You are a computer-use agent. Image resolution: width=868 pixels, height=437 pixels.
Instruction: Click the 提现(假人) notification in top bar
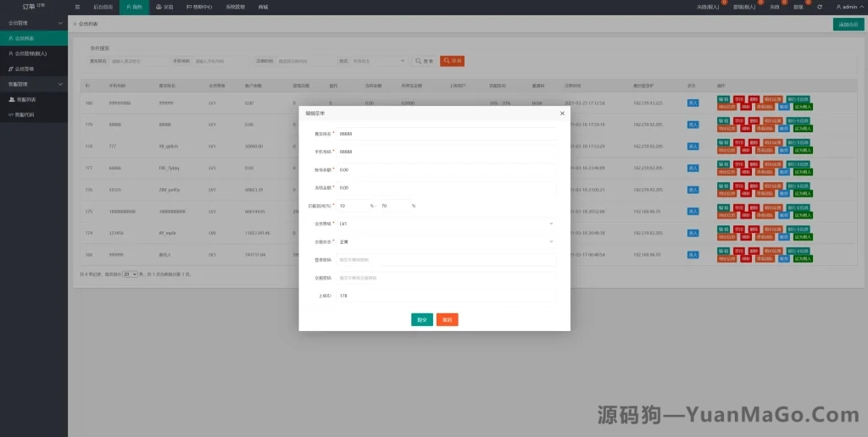click(746, 7)
